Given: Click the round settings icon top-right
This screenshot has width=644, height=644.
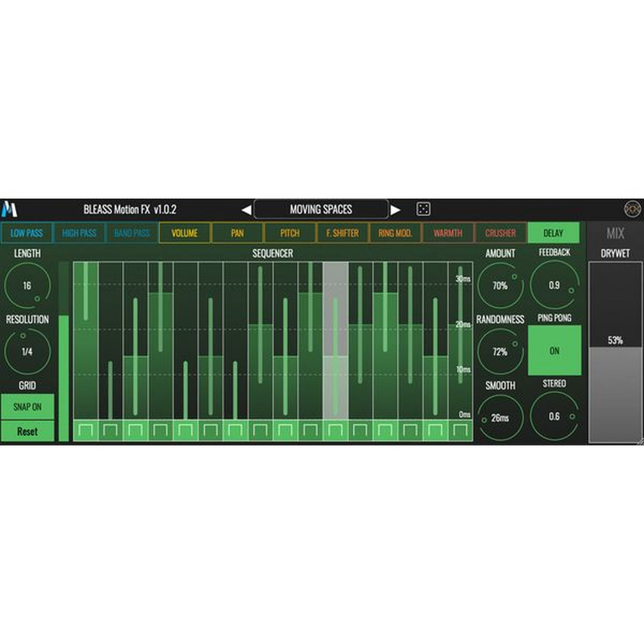Looking at the screenshot, I should [632, 209].
